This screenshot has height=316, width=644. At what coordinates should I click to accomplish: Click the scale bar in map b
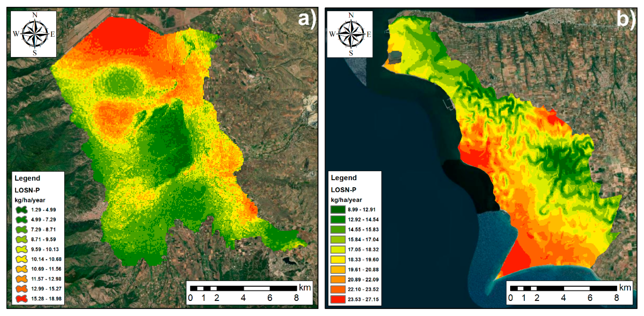click(x=563, y=288)
